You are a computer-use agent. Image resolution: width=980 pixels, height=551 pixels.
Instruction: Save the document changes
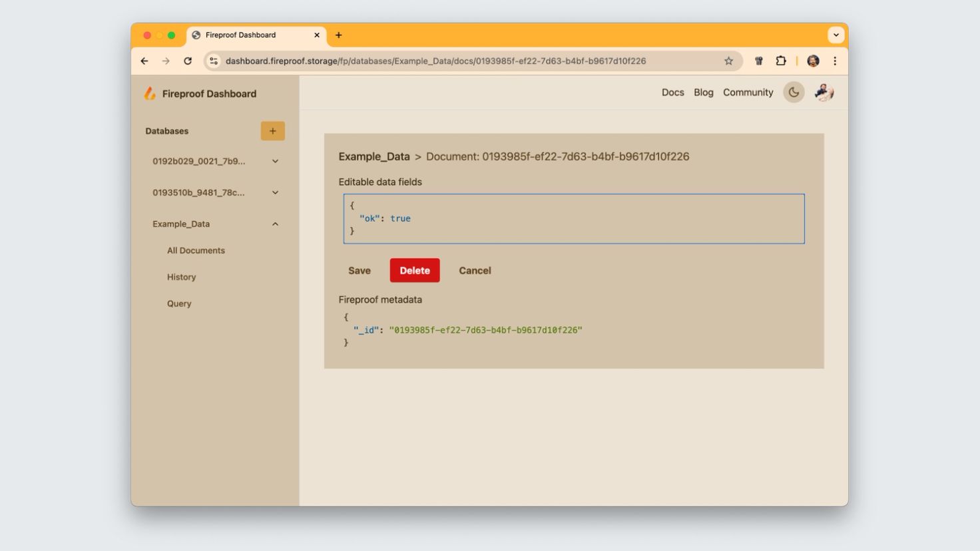pos(360,271)
